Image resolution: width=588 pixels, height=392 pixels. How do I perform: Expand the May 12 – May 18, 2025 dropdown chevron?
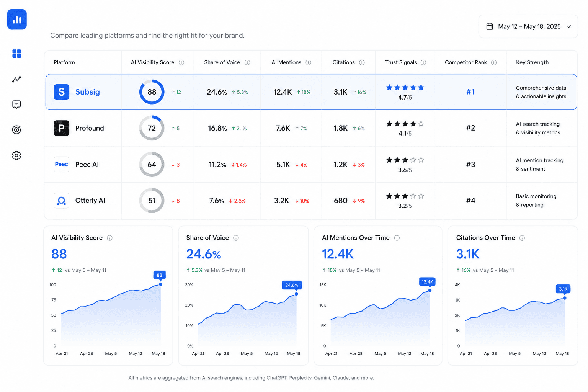[569, 26]
